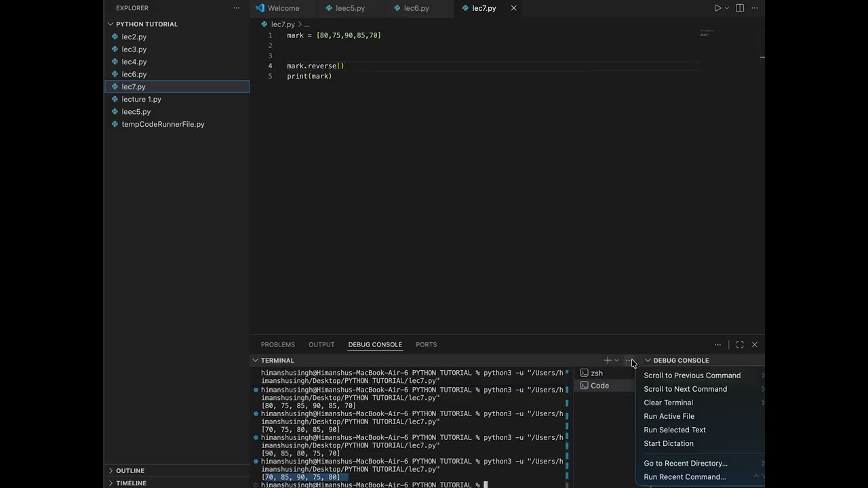Close the lec7.py editor tab

point(513,8)
